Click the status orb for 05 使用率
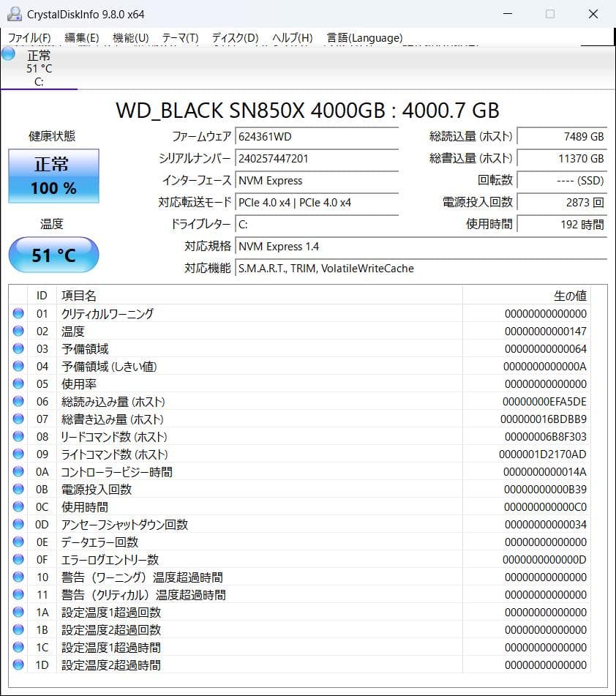616x696 pixels. pyautogui.click(x=18, y=383)
